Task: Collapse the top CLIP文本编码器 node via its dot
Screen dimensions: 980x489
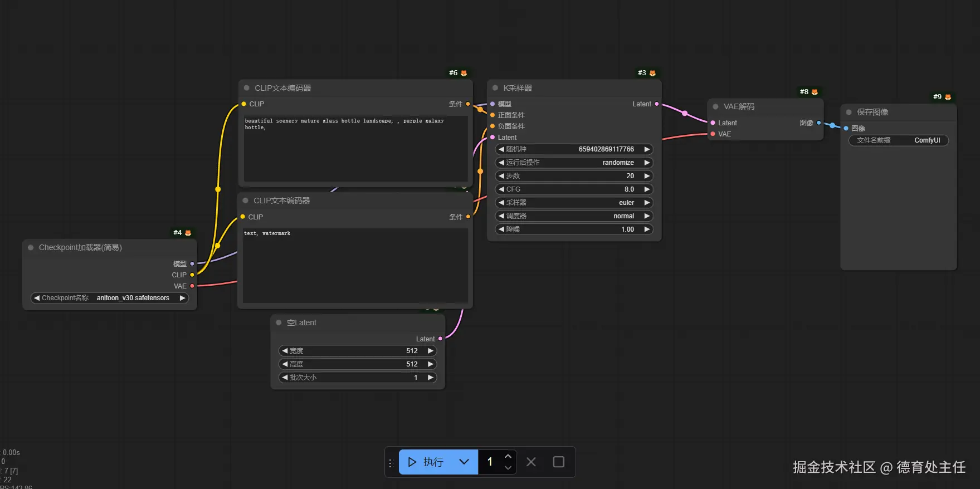Action: coord(246,88)
